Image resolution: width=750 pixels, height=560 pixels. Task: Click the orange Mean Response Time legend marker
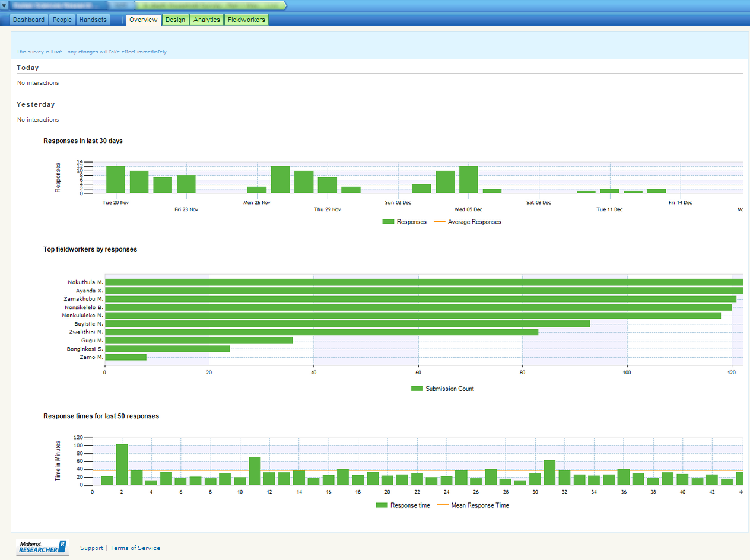pos(443,505)
